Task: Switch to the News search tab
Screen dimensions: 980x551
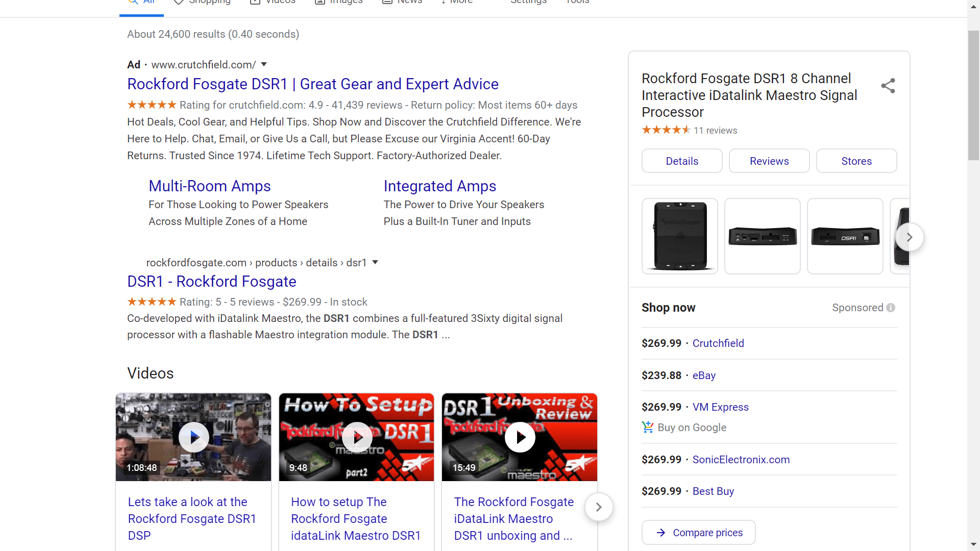Action: 402,2
